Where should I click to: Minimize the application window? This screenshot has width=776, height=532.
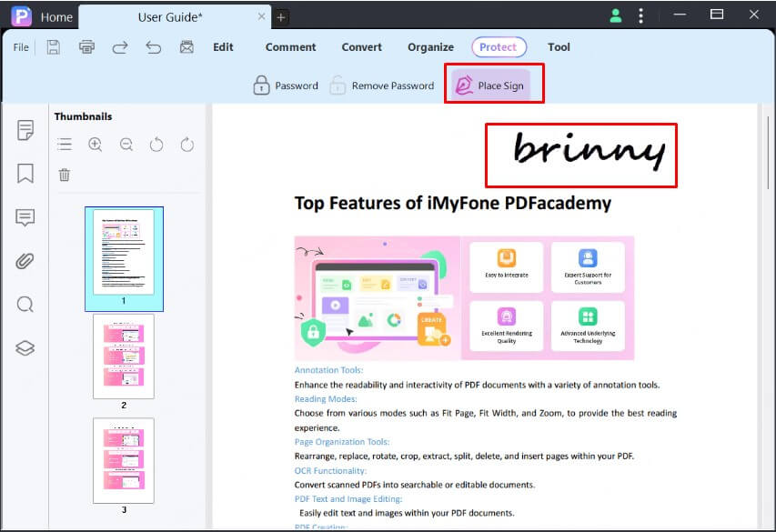680,15
